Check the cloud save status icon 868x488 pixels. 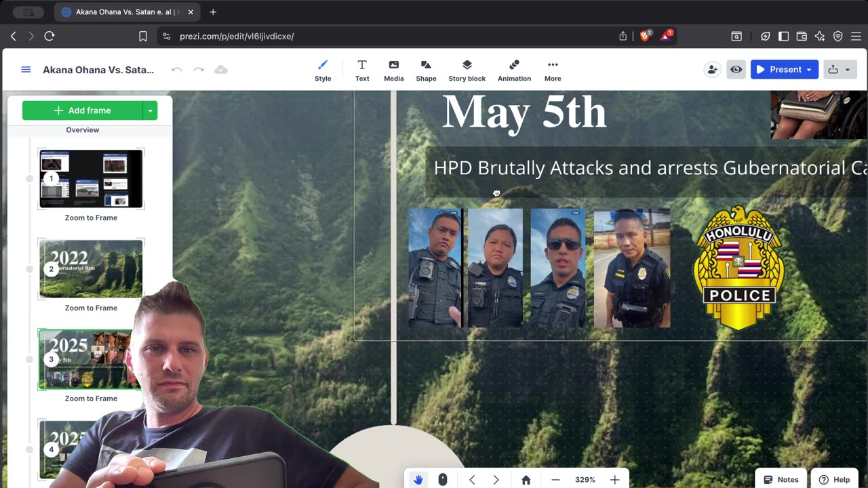coord(220,70)
